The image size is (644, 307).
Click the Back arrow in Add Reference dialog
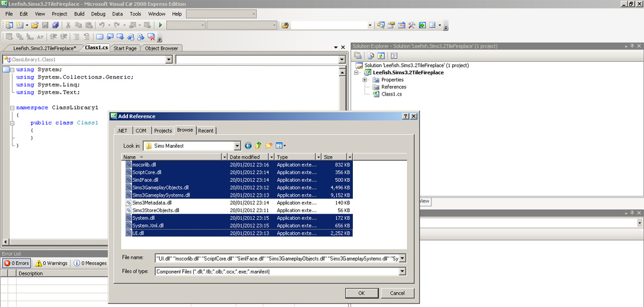click(x=248, y=146)
